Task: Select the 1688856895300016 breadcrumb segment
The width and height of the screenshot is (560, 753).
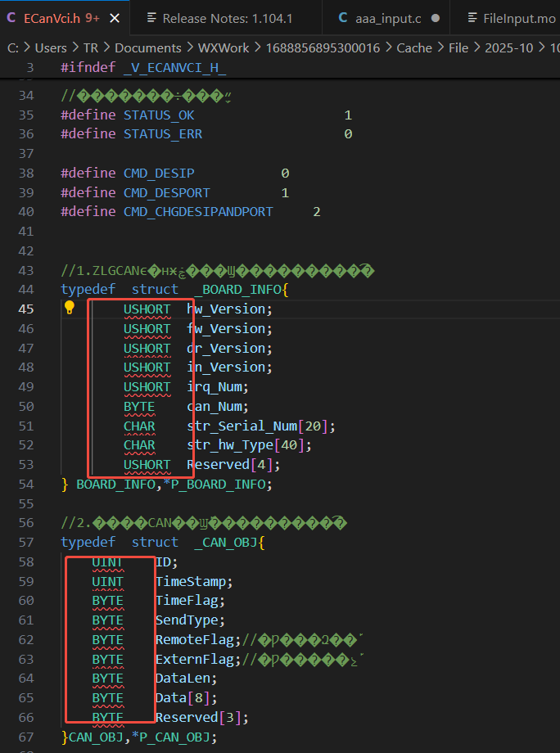Action: coord(323,48)
